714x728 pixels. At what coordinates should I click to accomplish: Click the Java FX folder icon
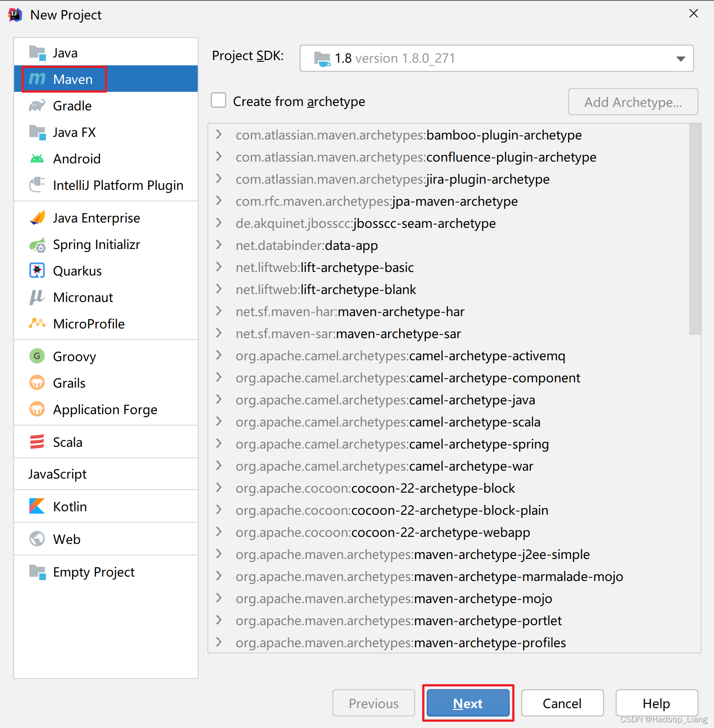37,132
